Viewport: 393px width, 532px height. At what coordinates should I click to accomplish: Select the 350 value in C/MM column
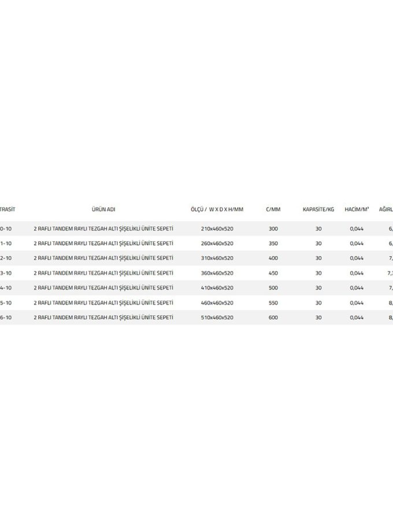click(x=273, y=243)
